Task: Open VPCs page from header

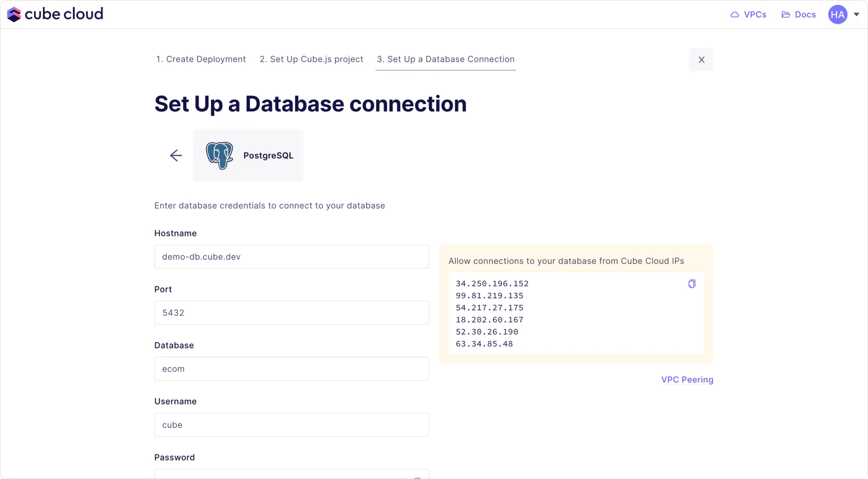Action: (x=748, y=15)
